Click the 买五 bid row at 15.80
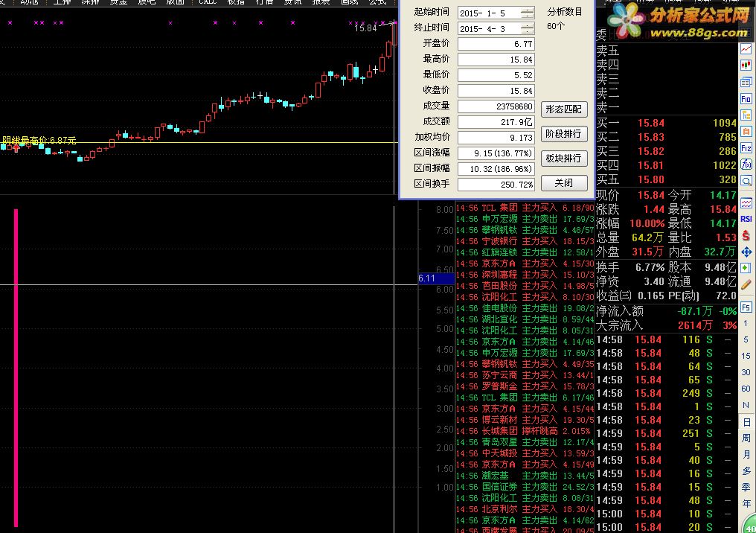The width and height of the screenshot is (756, 533). click(x=666, y=179)
